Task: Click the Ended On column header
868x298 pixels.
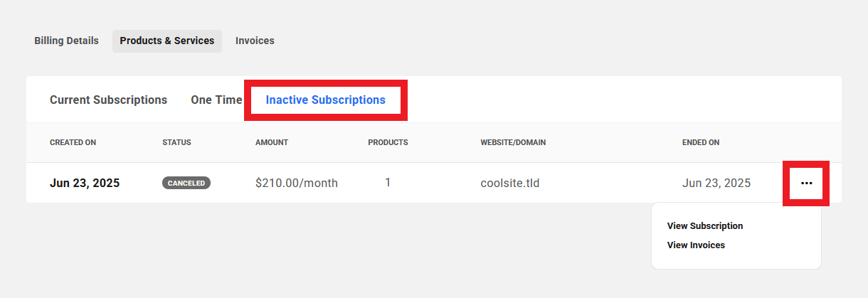Action: click(x=701, y=142)
